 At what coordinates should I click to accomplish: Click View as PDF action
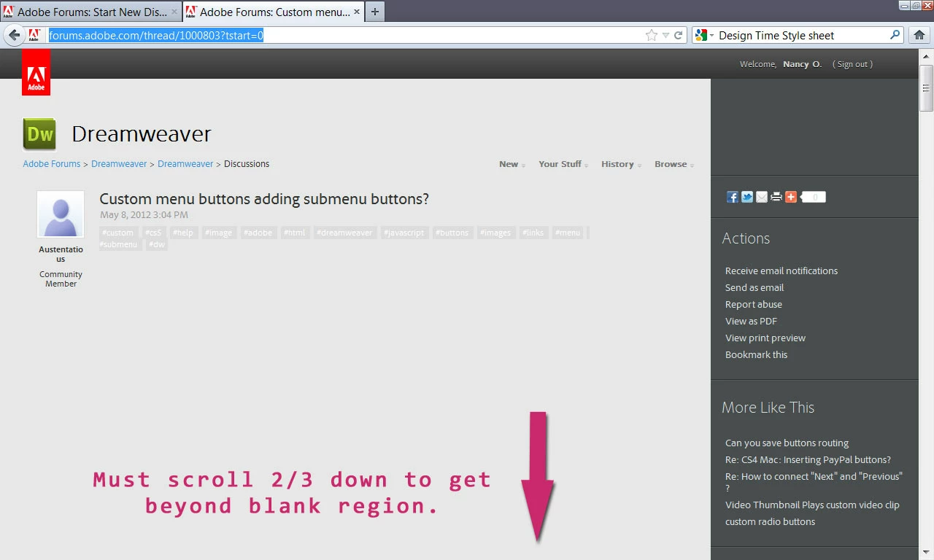[x=751, y=321]
